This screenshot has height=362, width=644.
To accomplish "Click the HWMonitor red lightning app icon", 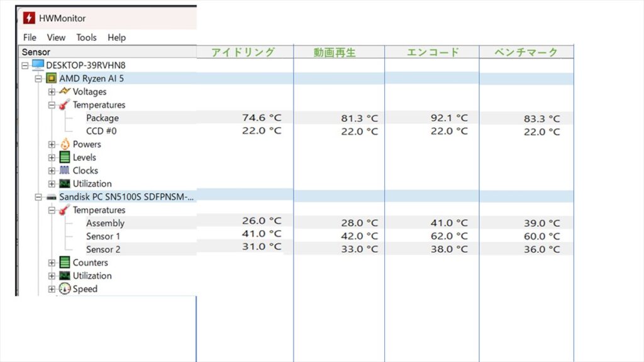I will [x=29, y=18].
